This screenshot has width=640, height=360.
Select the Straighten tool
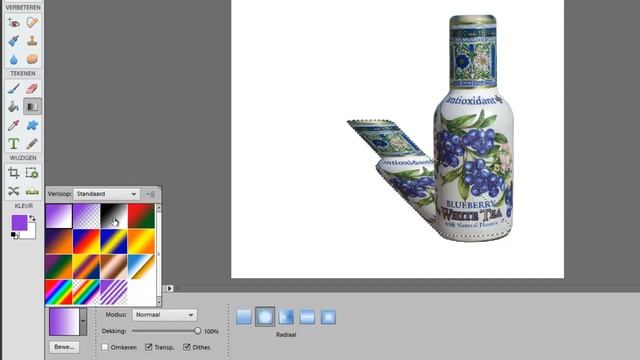pos(32,191)
